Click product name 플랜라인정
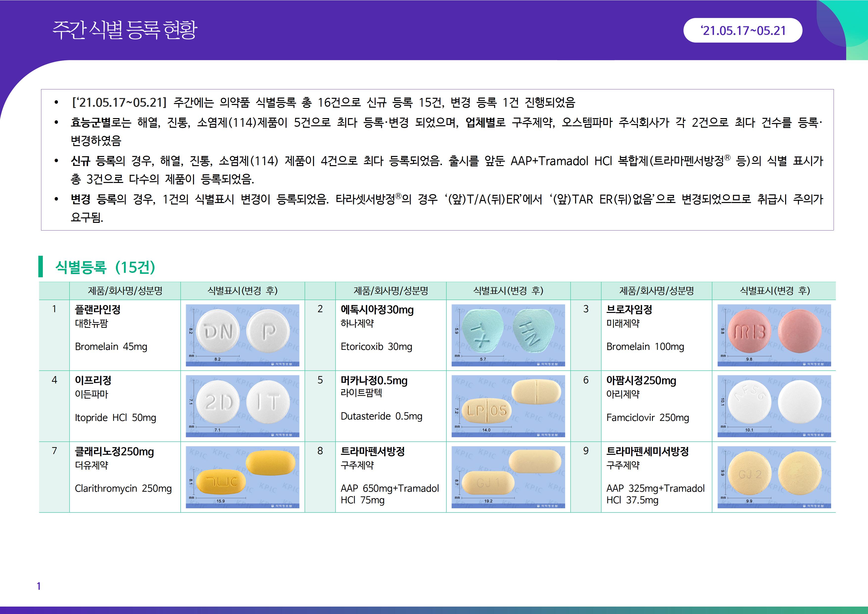 [x=98, y=309]
